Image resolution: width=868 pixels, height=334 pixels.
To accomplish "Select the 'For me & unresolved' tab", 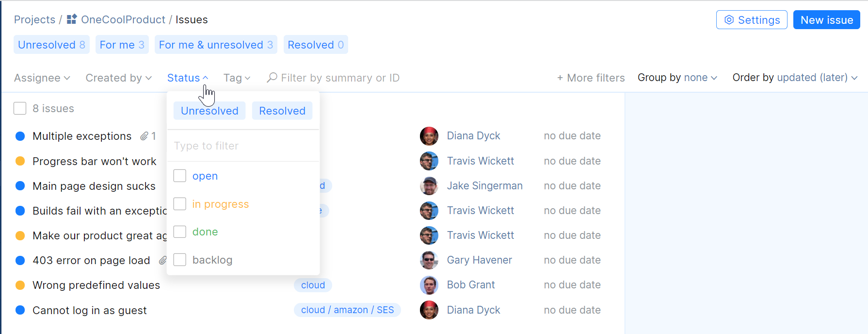I will 216,45.
